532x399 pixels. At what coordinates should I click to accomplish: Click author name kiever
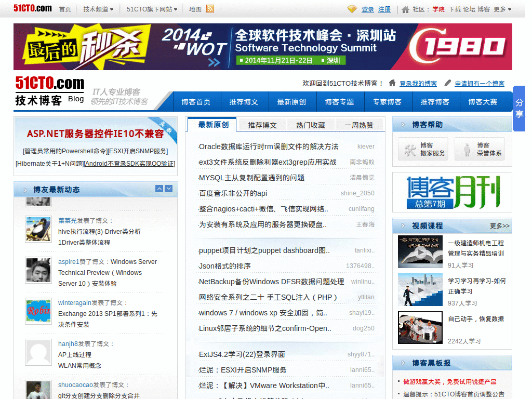click(x=366, y=146)
